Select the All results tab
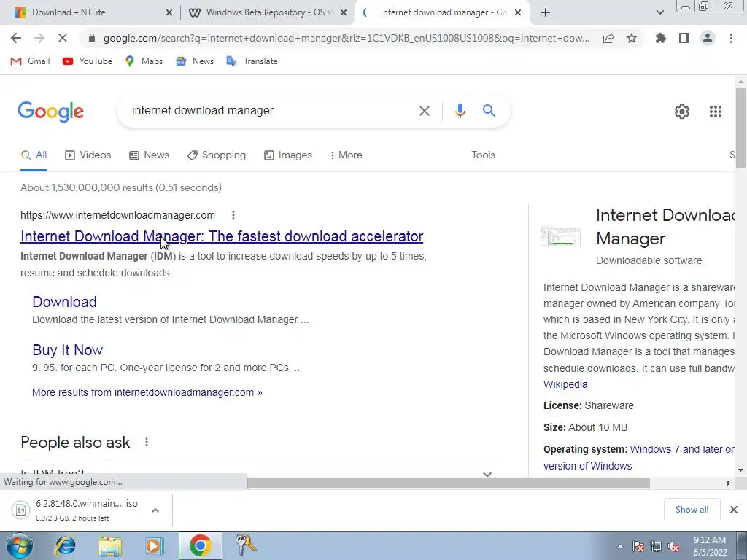This screenshot has width=747, height=560. (x=34, y=155)
